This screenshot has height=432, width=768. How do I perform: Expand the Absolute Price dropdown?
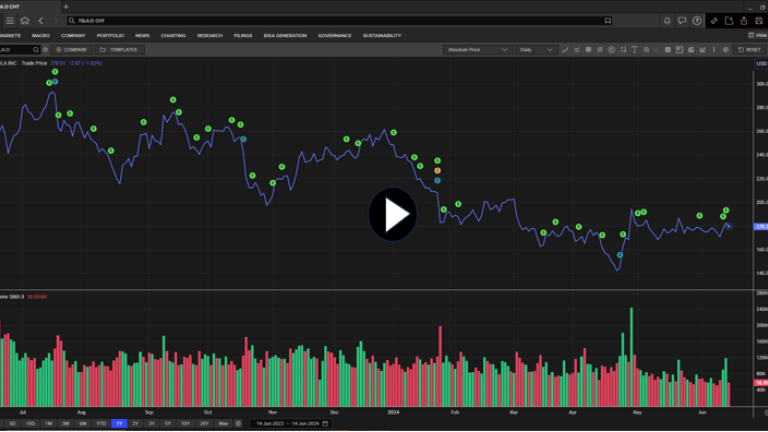click(478, 49)
